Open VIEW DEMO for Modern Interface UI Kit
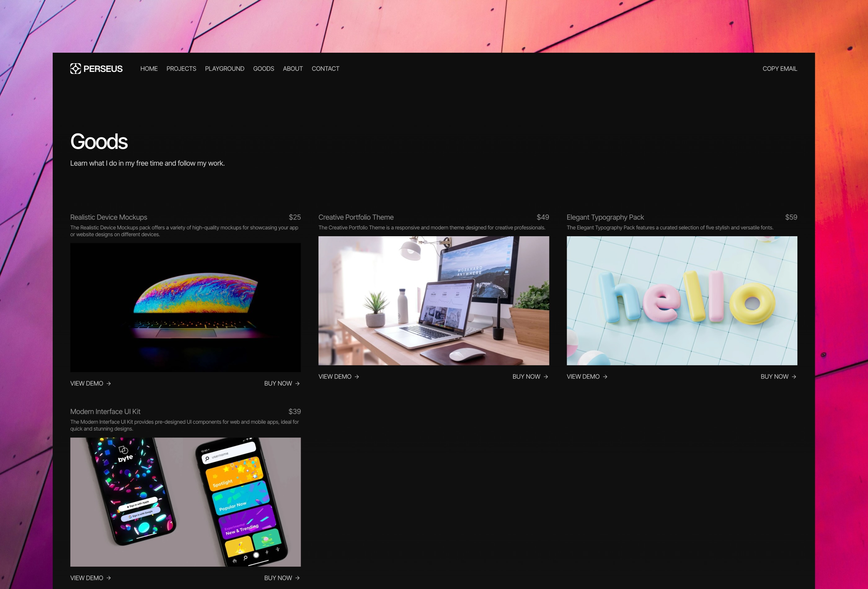This screenshot has width=868, height=589. point(87,578)
